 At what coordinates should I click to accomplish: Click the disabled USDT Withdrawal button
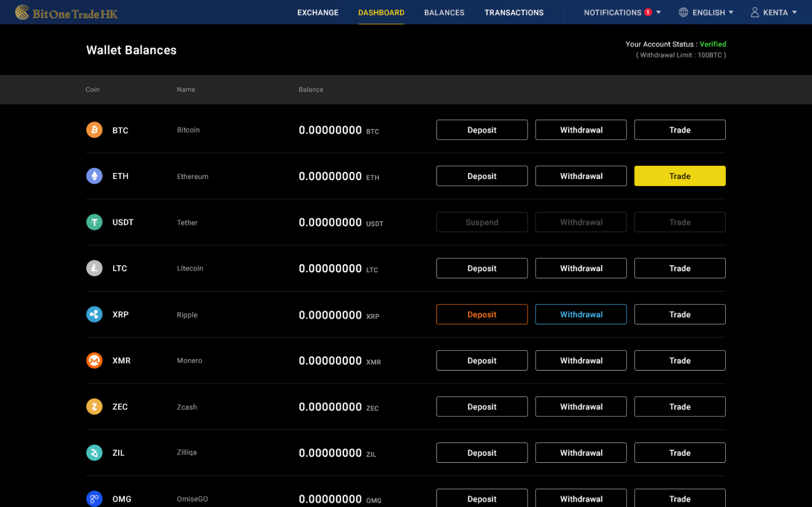click(x=581, y=222)
